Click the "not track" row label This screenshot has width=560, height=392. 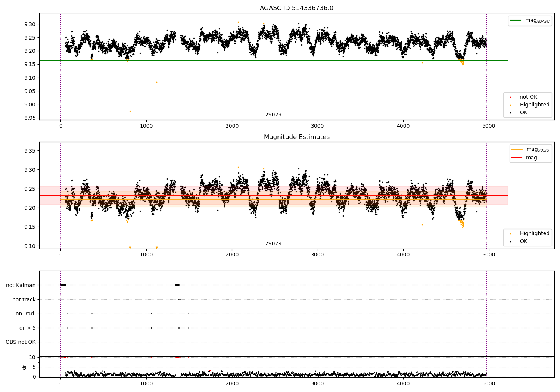pyautogui.click(x=24, y=299)
